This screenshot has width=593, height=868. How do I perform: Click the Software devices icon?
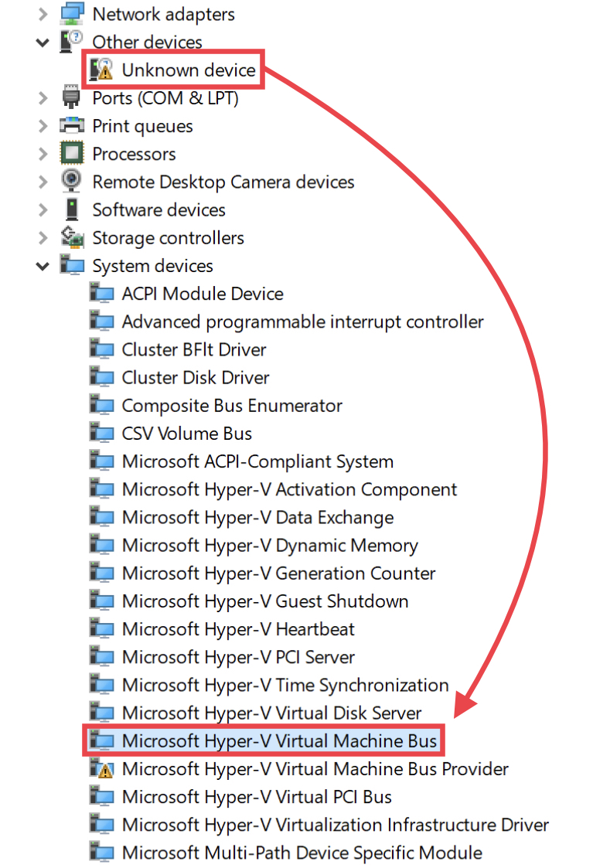(72, 209)
